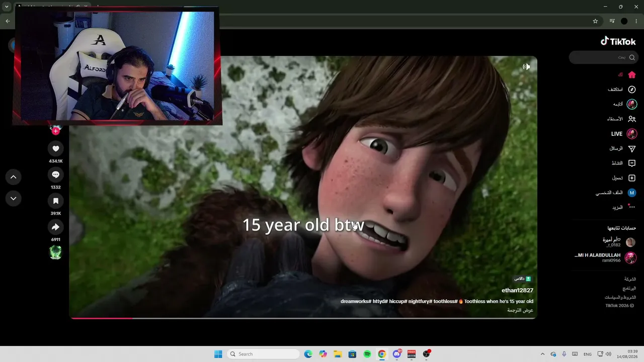644x362 pixels.
Task: Go back with the browser back arrow
Action: pos(8,21)
